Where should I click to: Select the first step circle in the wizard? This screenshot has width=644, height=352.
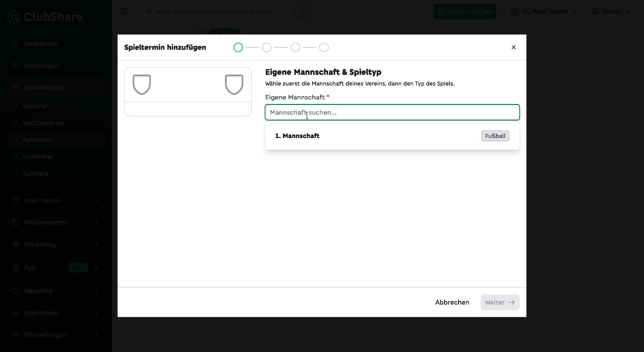(x=238, y=47)
